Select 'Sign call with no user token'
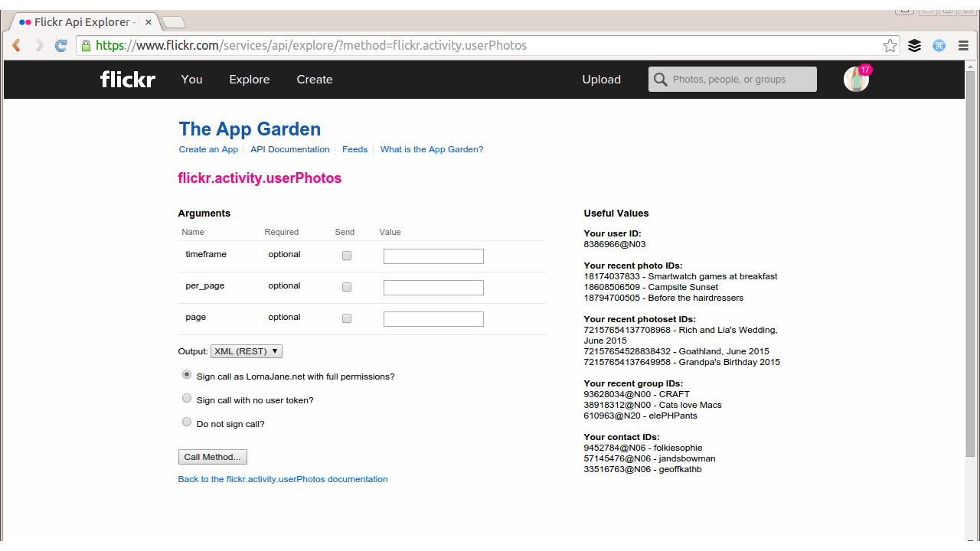 (x=187, y=399)
